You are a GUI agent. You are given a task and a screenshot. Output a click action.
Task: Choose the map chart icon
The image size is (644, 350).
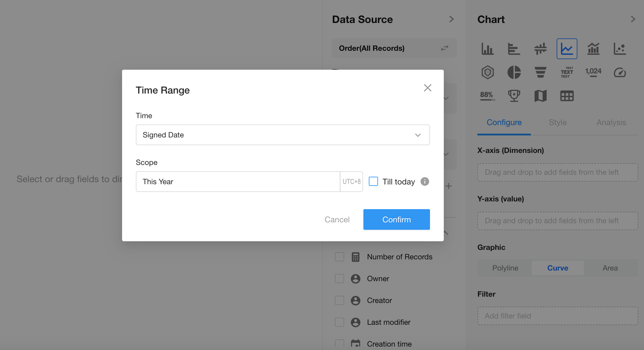pyautogui.click(x=540, y=96)
